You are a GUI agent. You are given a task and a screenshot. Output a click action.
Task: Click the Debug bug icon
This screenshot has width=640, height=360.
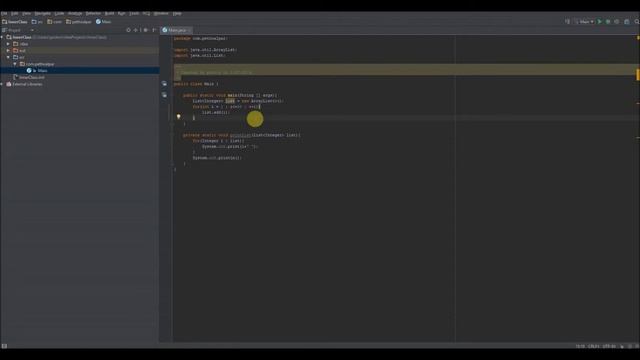[x=608, y=22]
